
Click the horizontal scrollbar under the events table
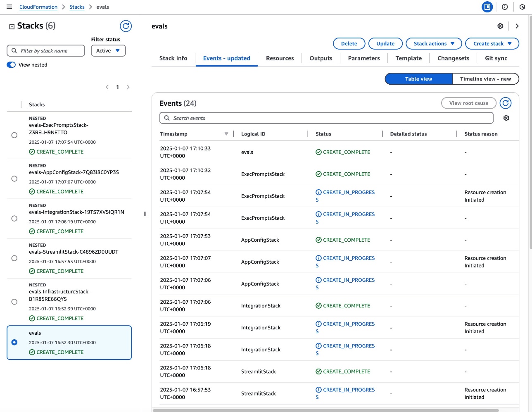(325, 410)
